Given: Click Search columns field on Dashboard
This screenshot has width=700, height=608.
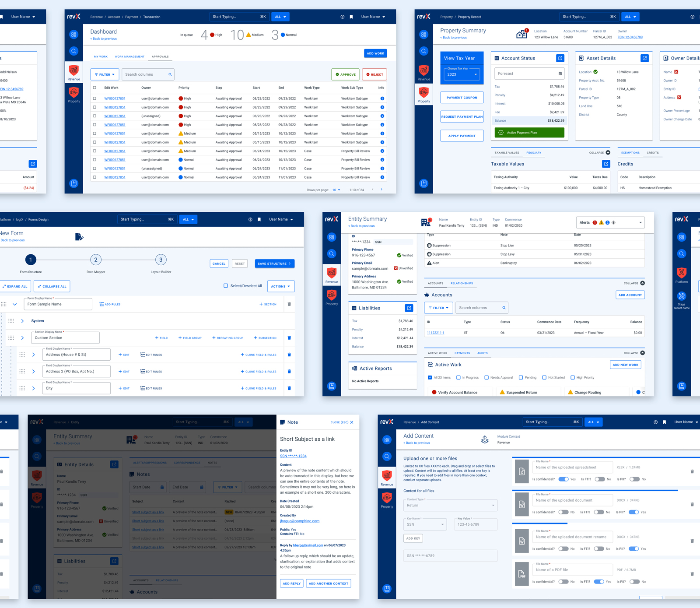Looking at the screenshot, I should (148, 74).
